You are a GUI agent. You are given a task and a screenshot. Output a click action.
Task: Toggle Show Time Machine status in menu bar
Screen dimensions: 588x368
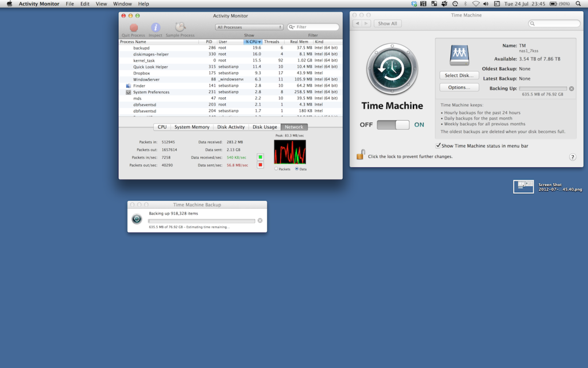(438, 145)
